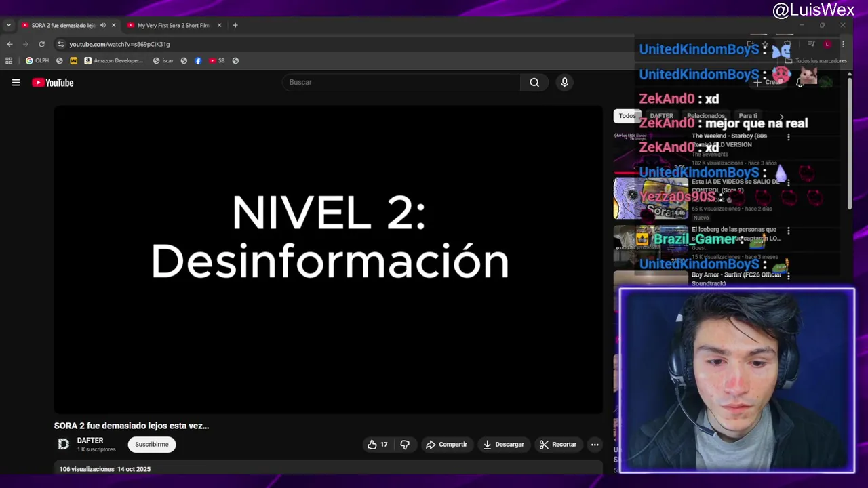Click the video player showing NIVEL 2
This screenshot has width=868, height=488.
[328, 259]
